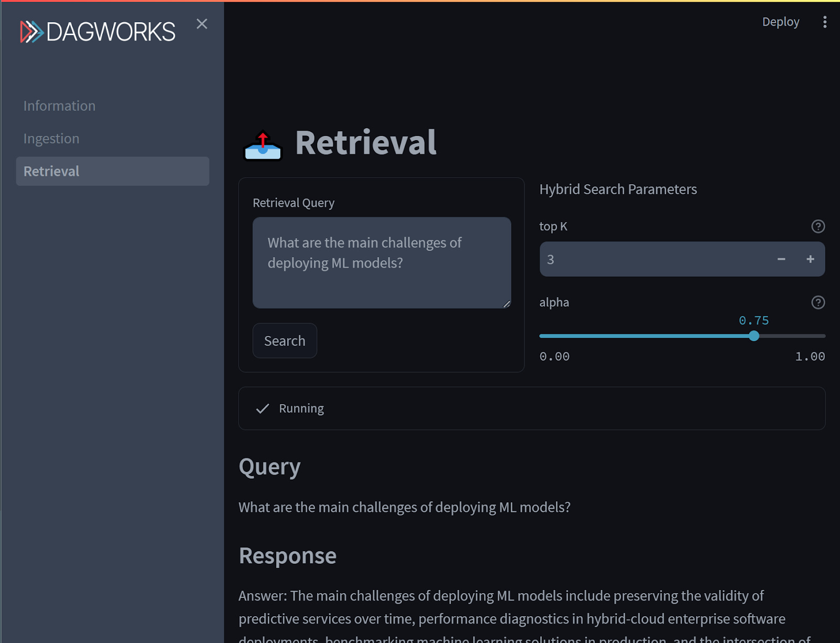
Task: Switch to the Ingestion section
Action: tap(51, 138)
